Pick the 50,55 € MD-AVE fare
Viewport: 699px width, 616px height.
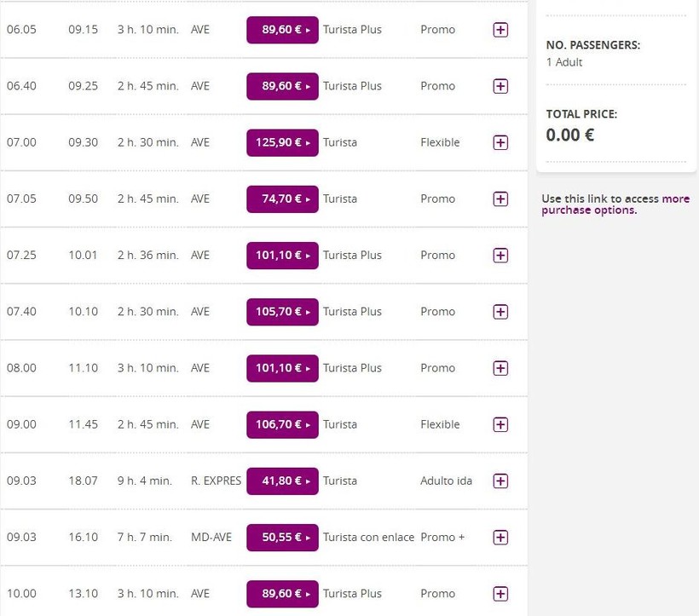click(282, 538)
